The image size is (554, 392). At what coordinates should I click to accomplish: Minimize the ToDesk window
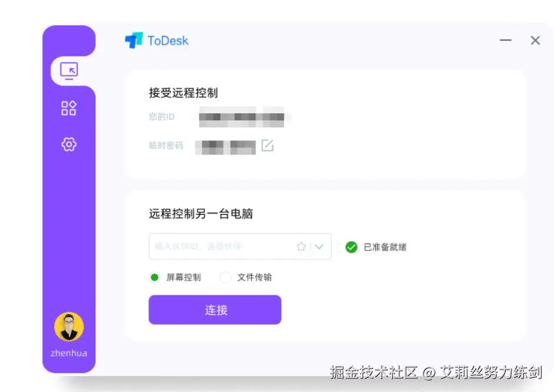(x=506, y=40)
